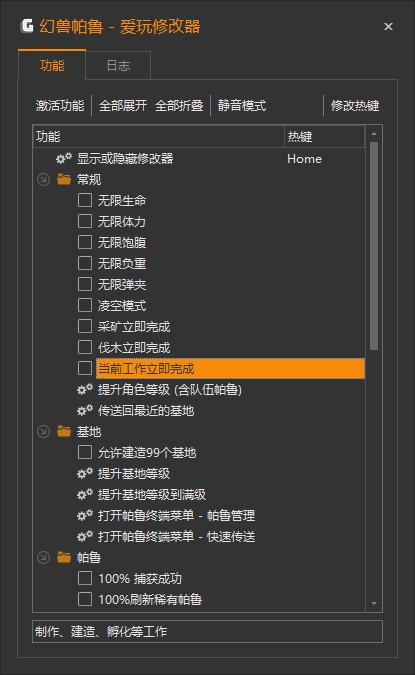The image size is (415, 675).
Task: Click gear icon for 提升角色等级 (含队伍帕鲁)
Action: click(85, 390)
